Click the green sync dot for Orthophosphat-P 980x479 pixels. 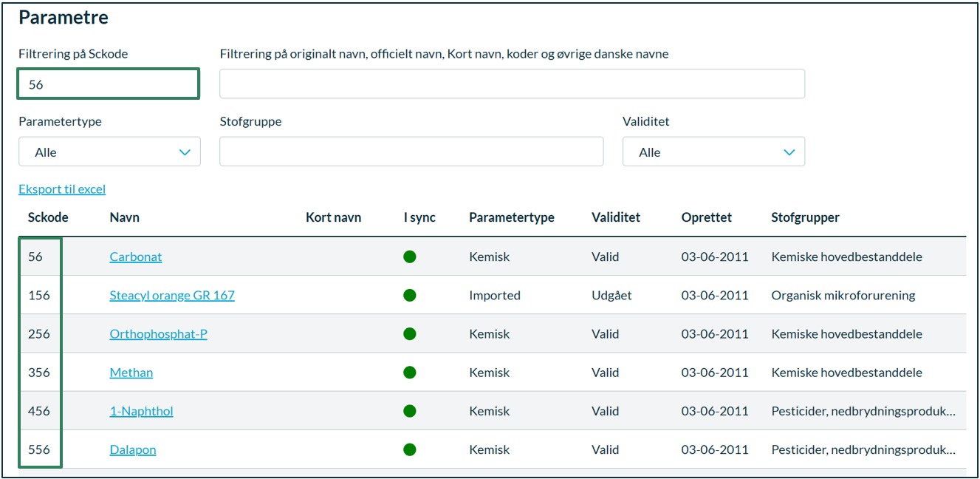pos(410,333)
